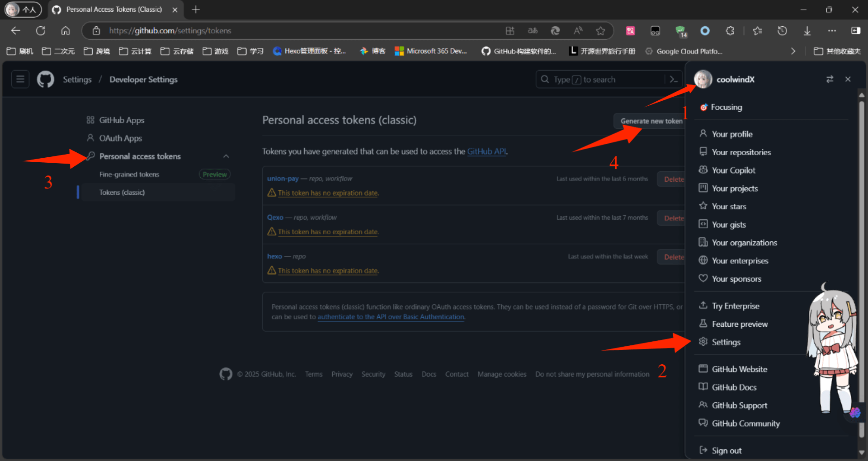Click the Settings breadcrumb link
The image size is (868, 461).
pos(77,80)
